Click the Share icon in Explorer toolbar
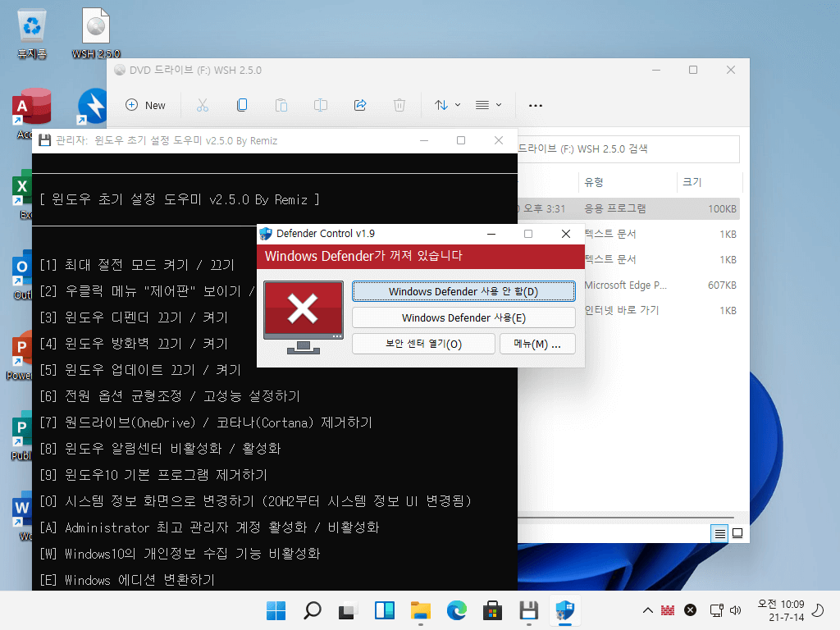Viewport: 840px width, 630px height. pyautogui.click(x=360, y=105)
